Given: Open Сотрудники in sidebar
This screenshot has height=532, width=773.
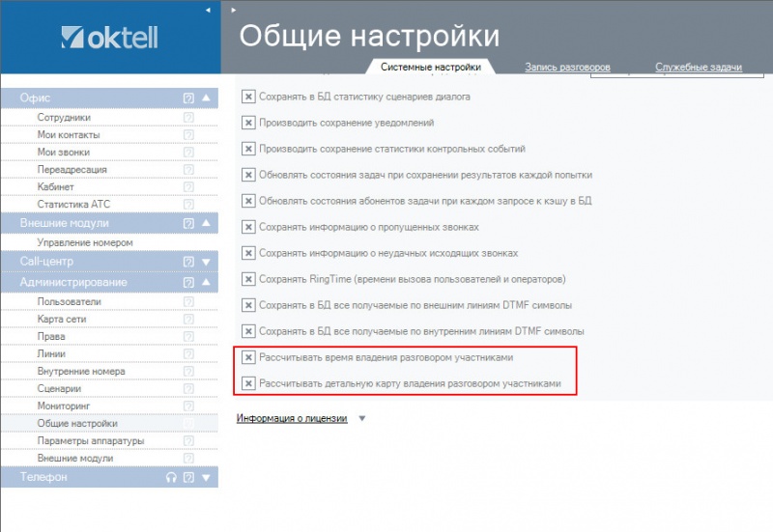Looking at the screenshot, I should [64, 117].
